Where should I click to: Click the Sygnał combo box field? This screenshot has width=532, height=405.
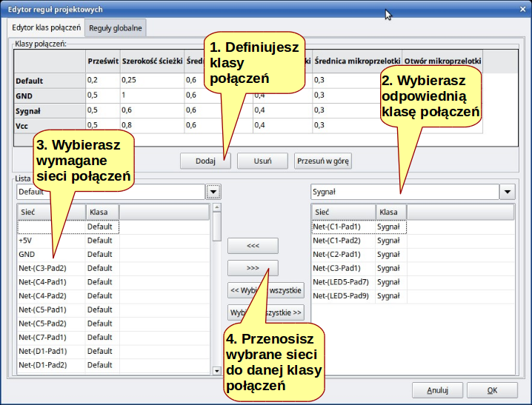(x=405, y=192)
